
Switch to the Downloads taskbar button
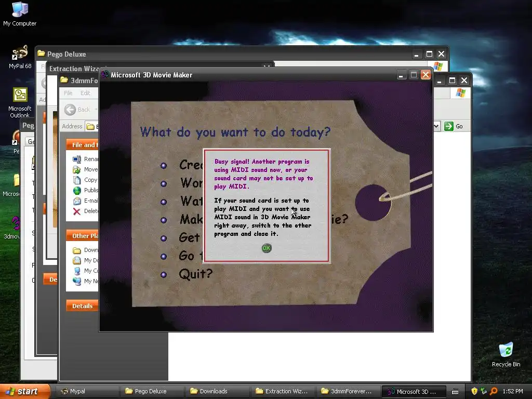click(217, 391)
